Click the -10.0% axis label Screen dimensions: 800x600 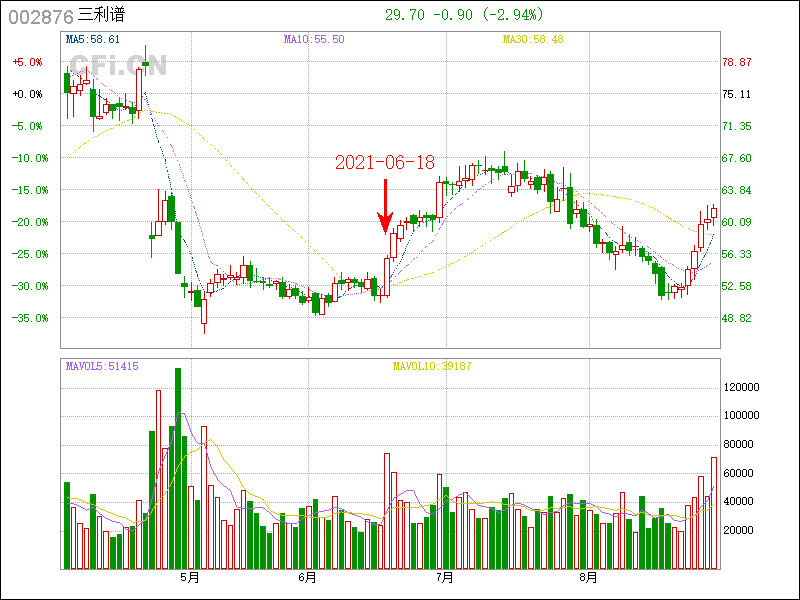point(30,158)
